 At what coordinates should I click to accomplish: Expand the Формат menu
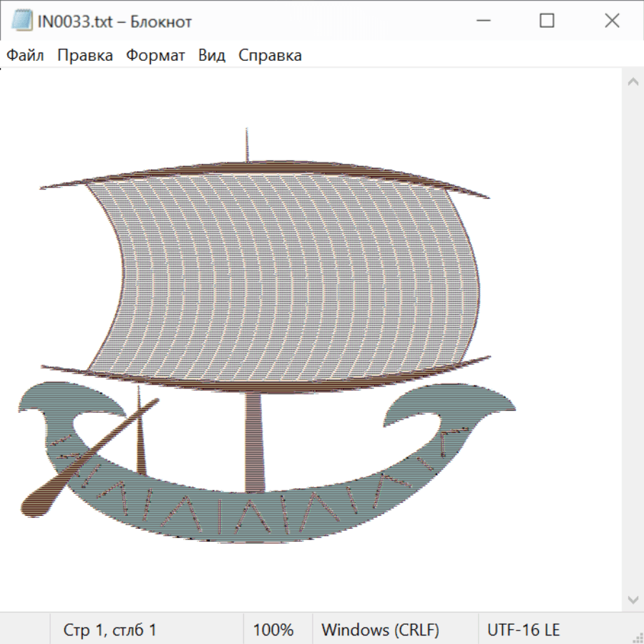pyautogui.click(x=155, y=56)
